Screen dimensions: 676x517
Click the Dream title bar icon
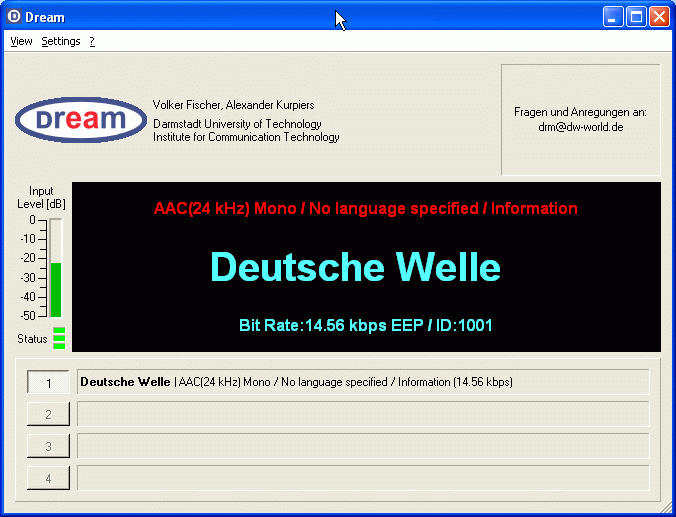14,16
